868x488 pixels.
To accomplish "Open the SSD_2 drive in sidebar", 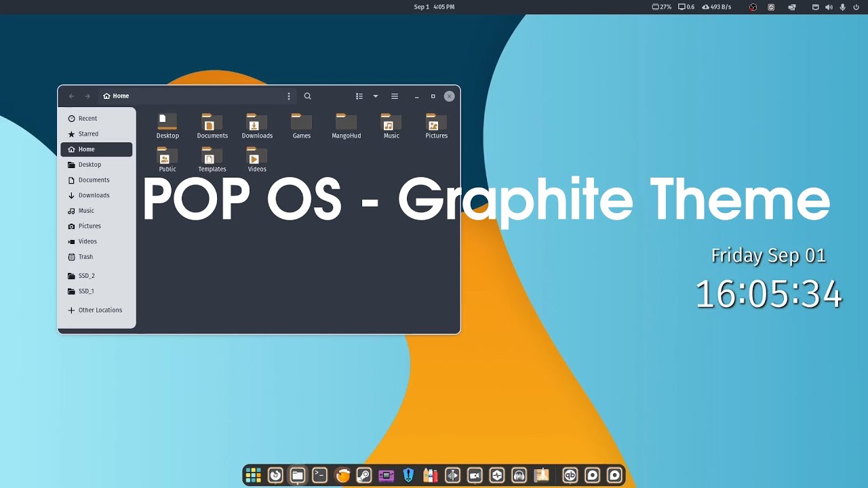I will coord(96,276).
